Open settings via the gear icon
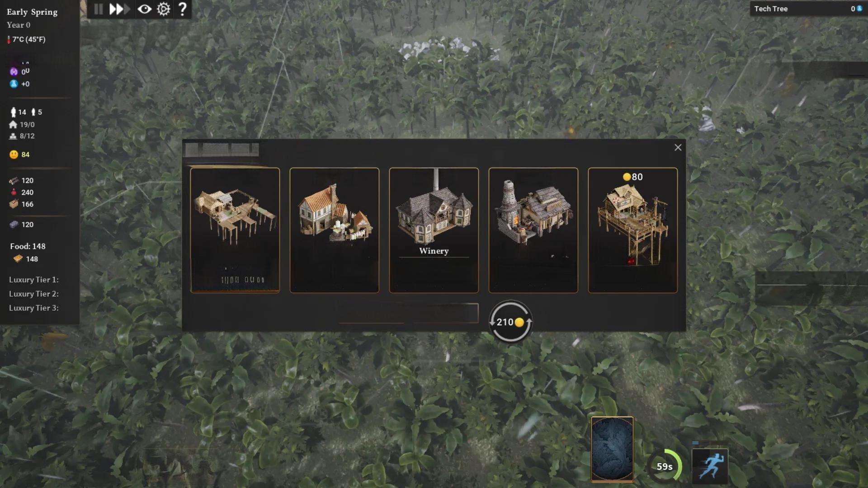868x488 pixels. coord(164,9)
